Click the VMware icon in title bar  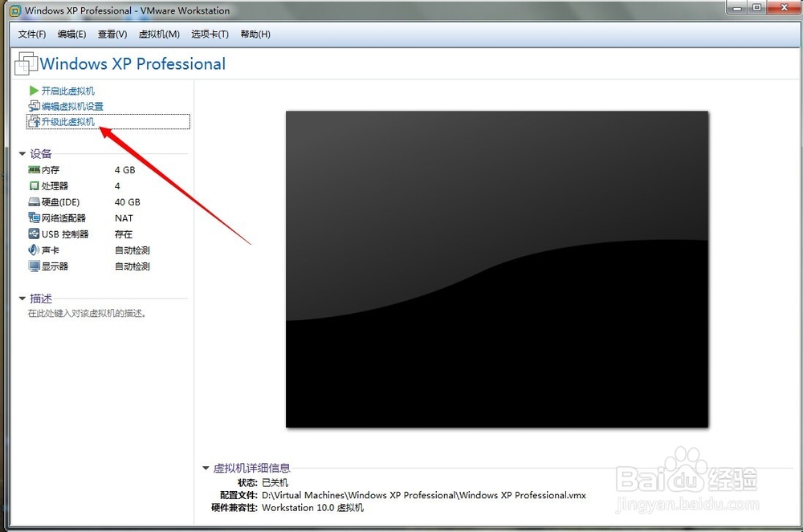click(x=15, y=10)
